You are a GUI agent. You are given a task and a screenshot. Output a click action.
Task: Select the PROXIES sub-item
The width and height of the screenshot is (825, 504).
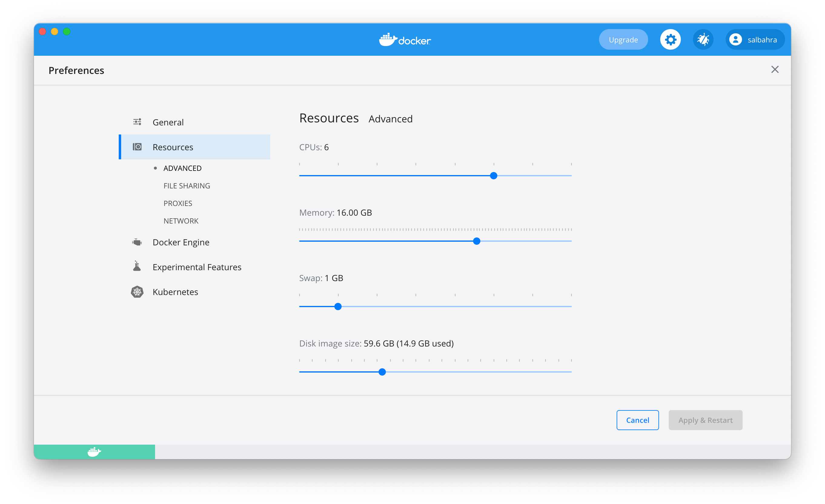pyautogui.click(x=177, y=203)
